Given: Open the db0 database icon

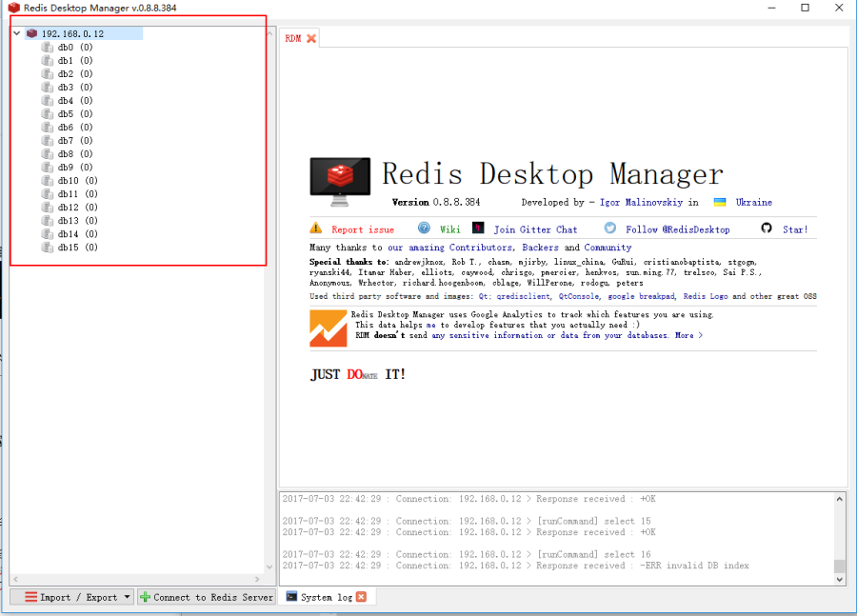Looking at the screenshot, I should pos(48,47).
